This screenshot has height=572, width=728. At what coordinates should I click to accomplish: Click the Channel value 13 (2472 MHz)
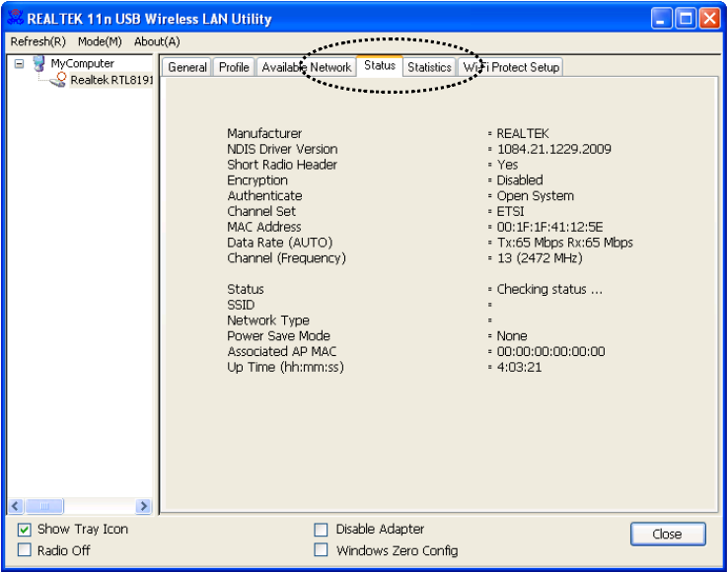(x=540, y=258)
